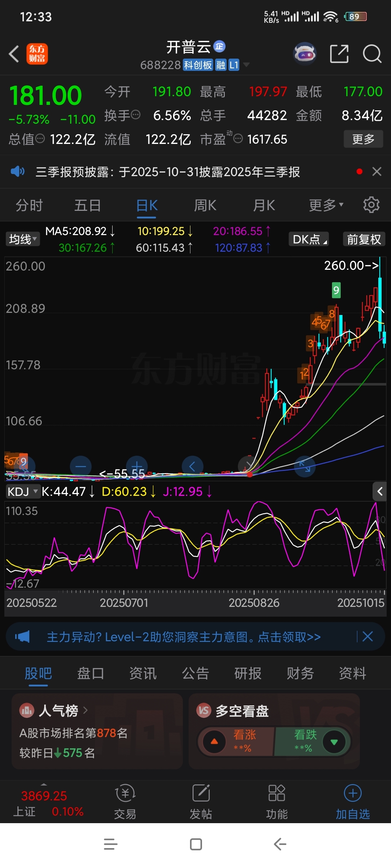Tap the back arrow icon
The height and width of the screenshot is (868, 391).
[14, 54]
